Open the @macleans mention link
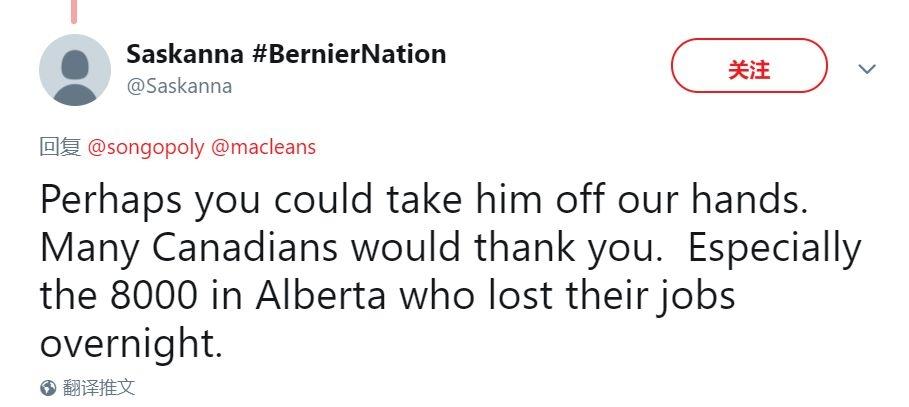Screen dimensions: 909x407 (263, 147)
